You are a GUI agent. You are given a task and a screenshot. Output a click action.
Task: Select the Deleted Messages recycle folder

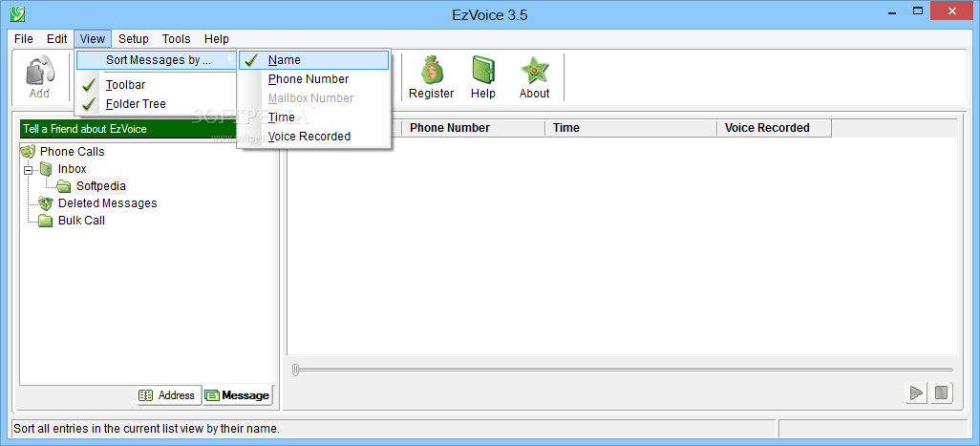[x=46, y=203]
